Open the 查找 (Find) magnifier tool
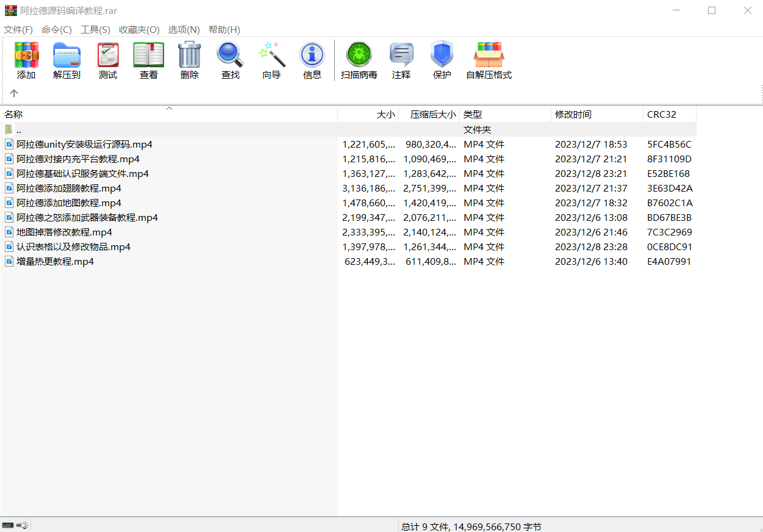This screenshot has width=763, height=532. coord(231,60)
